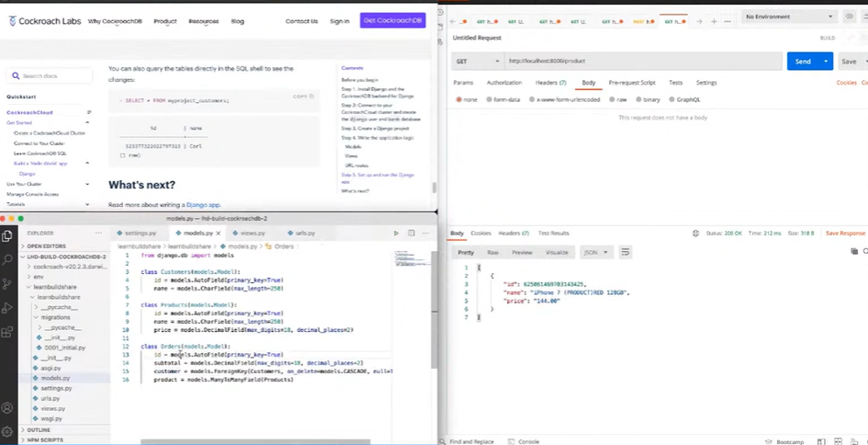The image size is (868, 445).
Task: Expand the OUTLINE section
Action: click(37, 430)
